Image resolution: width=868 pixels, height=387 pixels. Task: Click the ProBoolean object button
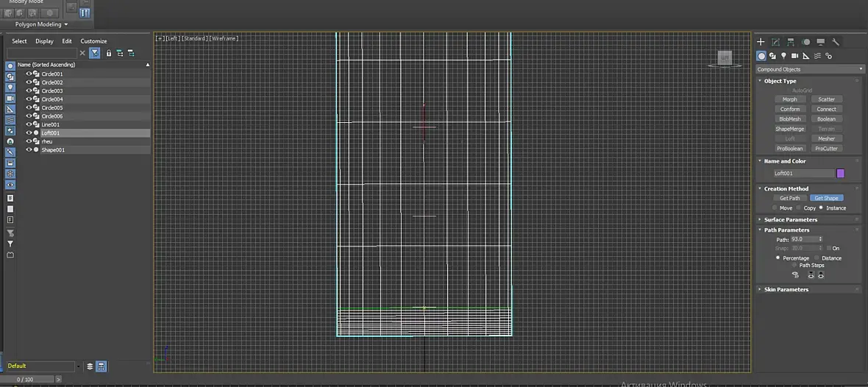[790, 149]
